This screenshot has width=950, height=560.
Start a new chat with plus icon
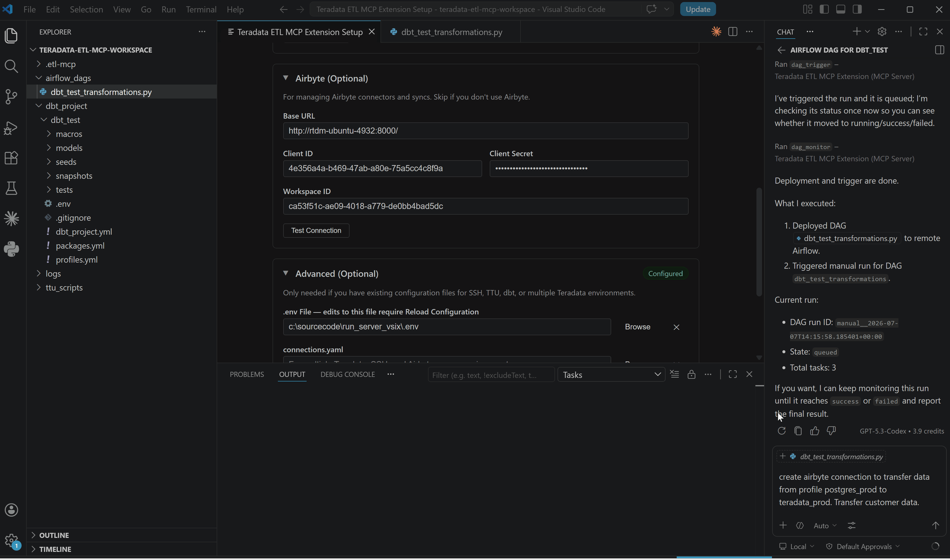pos(856,32)
